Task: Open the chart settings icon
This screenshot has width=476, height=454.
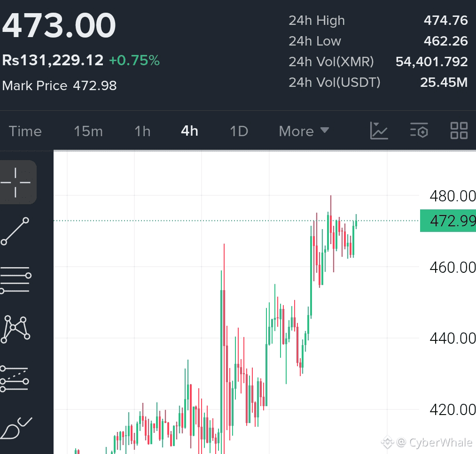Action: coord(419,131)
